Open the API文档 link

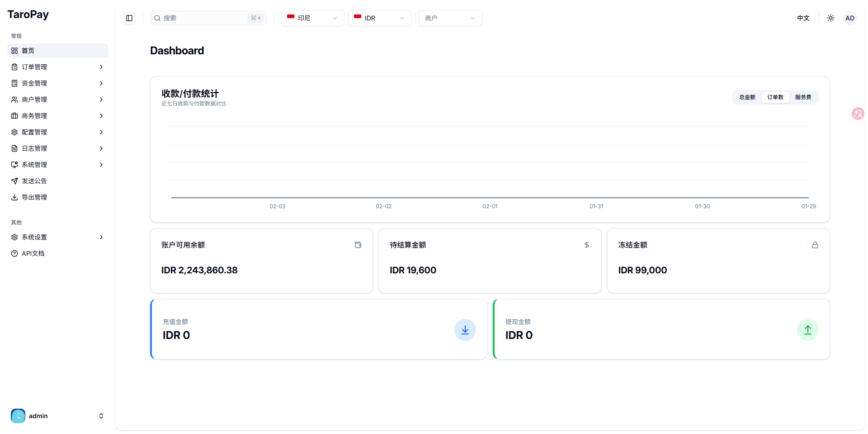pyautogui.click(x=33, y=253)
